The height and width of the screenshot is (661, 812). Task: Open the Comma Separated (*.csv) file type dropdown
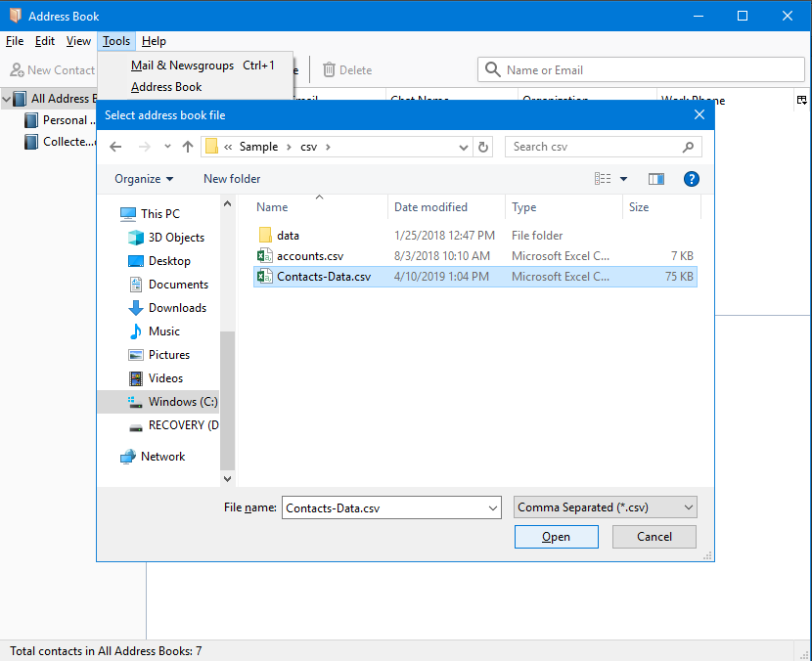[605, 507]
